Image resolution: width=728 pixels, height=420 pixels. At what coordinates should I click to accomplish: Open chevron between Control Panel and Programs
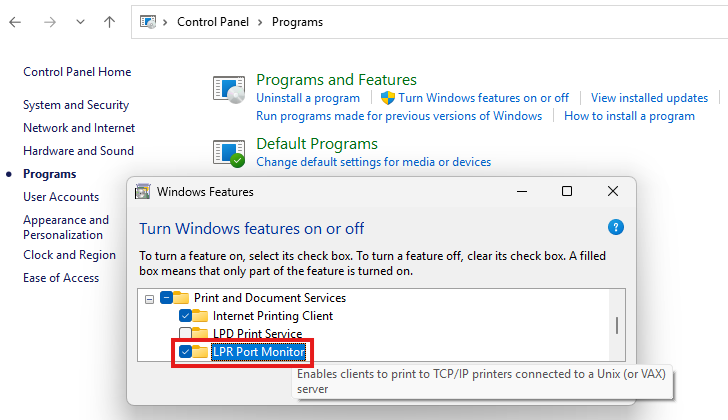(x=260, y=22)
